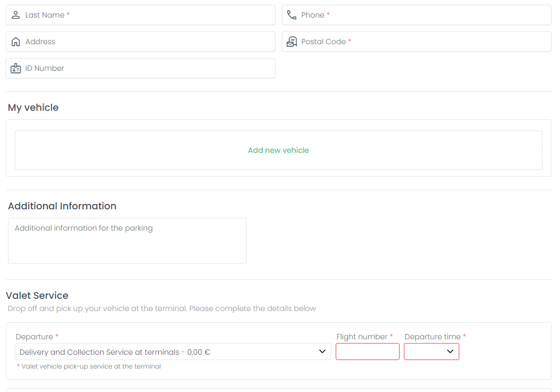The image size is (560, 392).
Task: Click the Add new vehicle link
Action: pyautogui.click(x=278, y=150)
